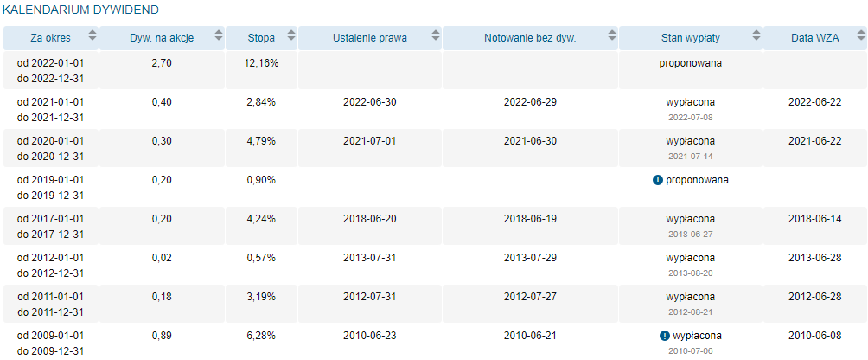This screenshot has width=868, height=360.
Task: Click sort arrows next to Stan wypłaty
Action: pos(756,36)
